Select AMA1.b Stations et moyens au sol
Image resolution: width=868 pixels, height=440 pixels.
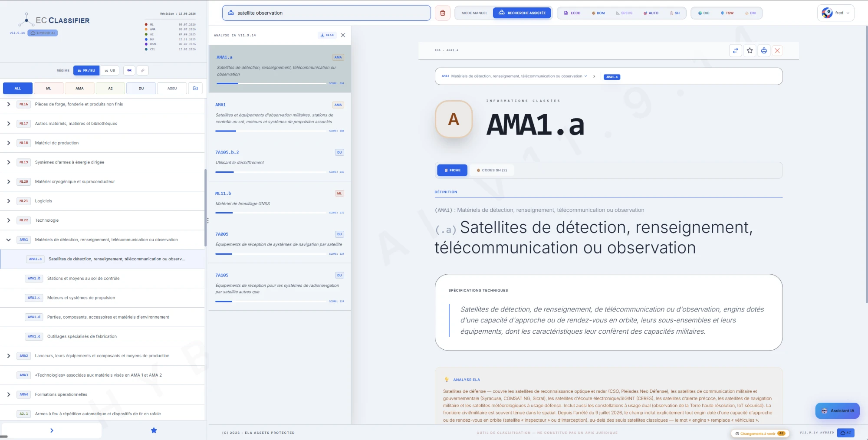click(x=102, y=279)
